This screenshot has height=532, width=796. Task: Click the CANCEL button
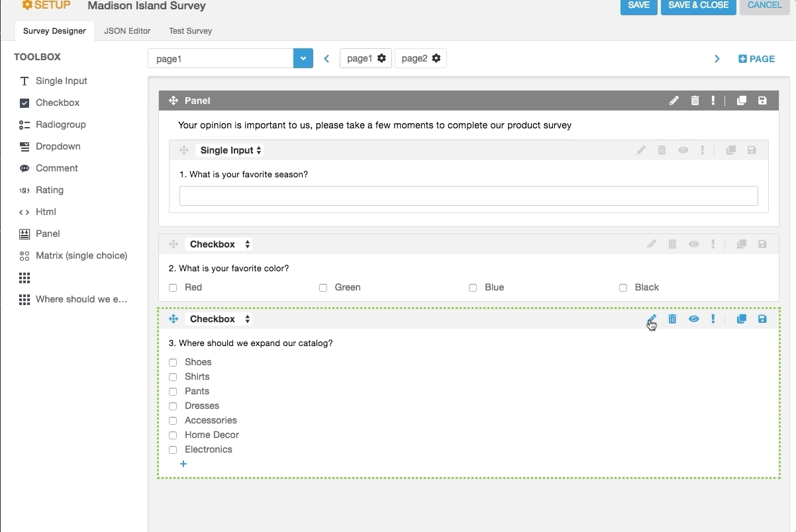tap(765, 5)
